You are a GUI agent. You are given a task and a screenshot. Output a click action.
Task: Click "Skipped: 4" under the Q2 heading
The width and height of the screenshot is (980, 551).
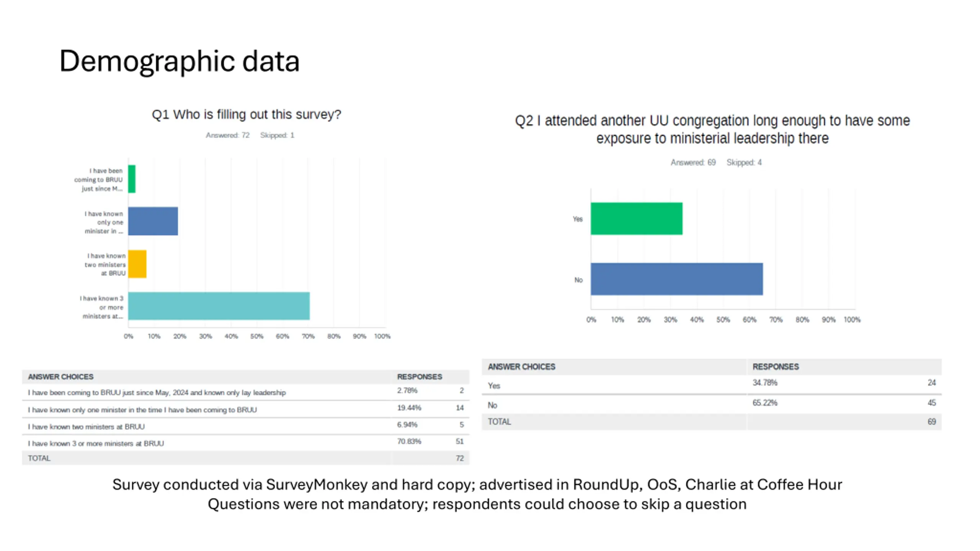coord(744,163)
